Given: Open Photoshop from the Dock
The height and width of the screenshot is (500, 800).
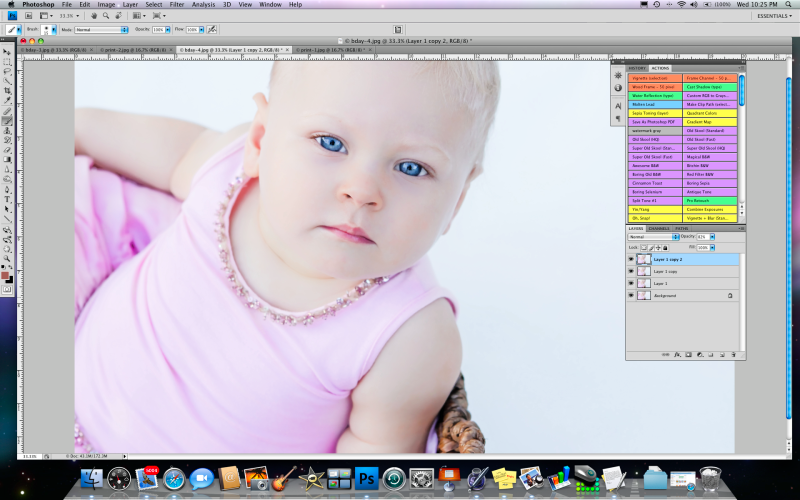Looking at the screenshot, I should point(365,479).
